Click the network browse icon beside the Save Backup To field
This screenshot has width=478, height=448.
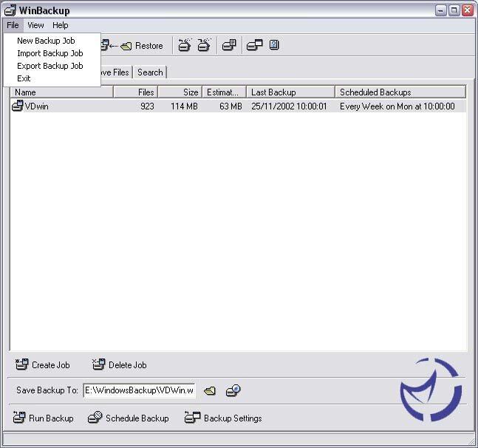click(233, 390)
